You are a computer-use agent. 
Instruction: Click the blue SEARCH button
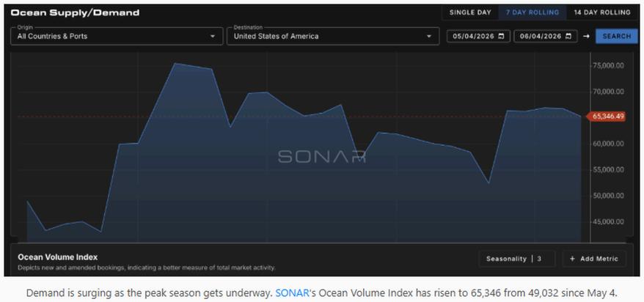coord(616,36)
